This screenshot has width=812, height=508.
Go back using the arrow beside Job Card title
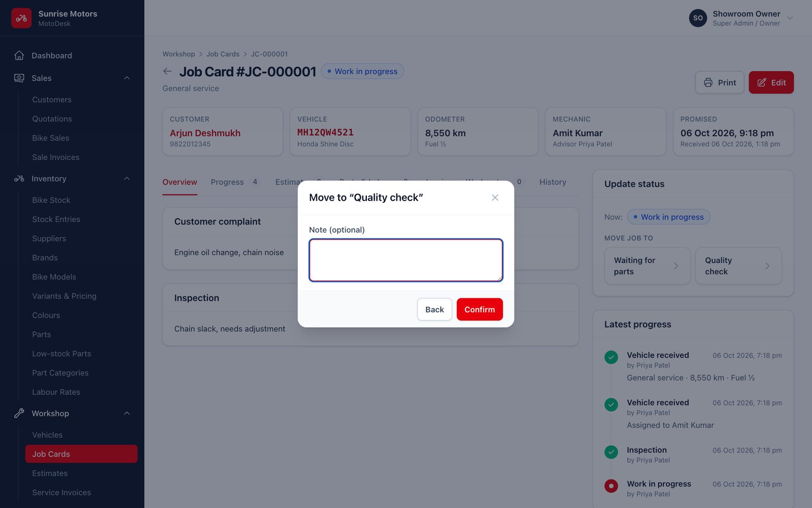(167, 72)
